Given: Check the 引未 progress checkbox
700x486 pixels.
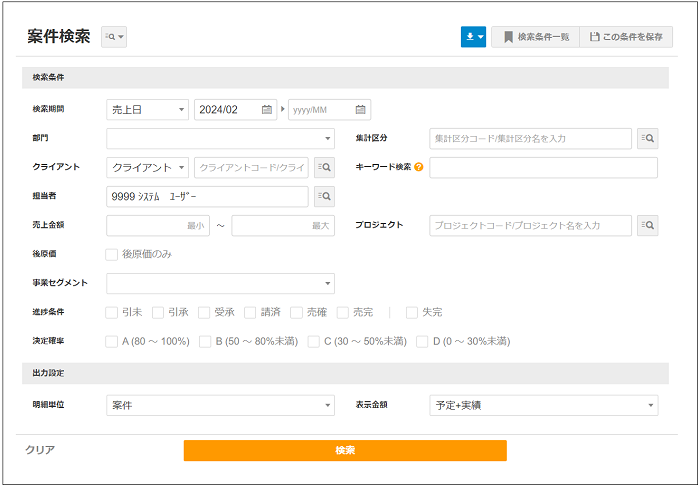Looking at the screenshot, I should (x=111, y=312).
